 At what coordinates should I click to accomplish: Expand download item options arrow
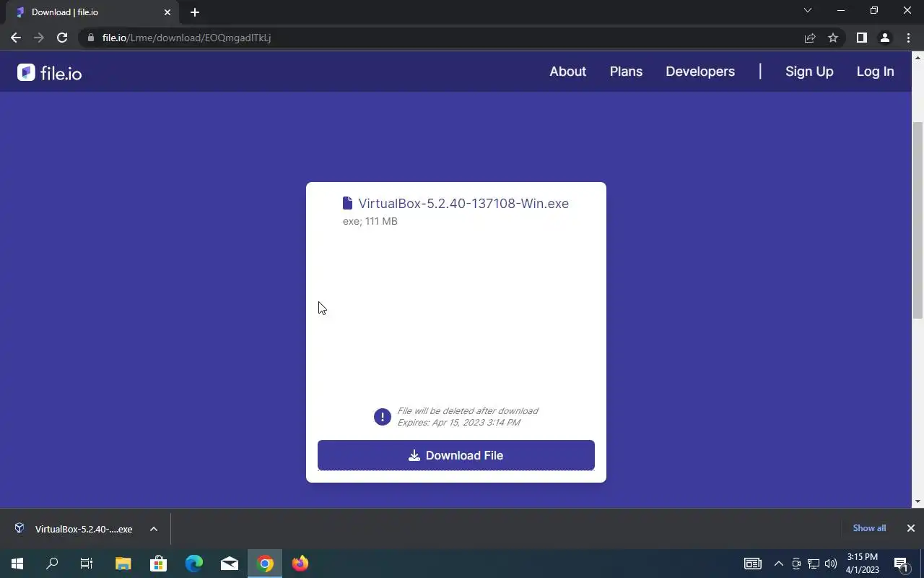(x=154, y=529)
